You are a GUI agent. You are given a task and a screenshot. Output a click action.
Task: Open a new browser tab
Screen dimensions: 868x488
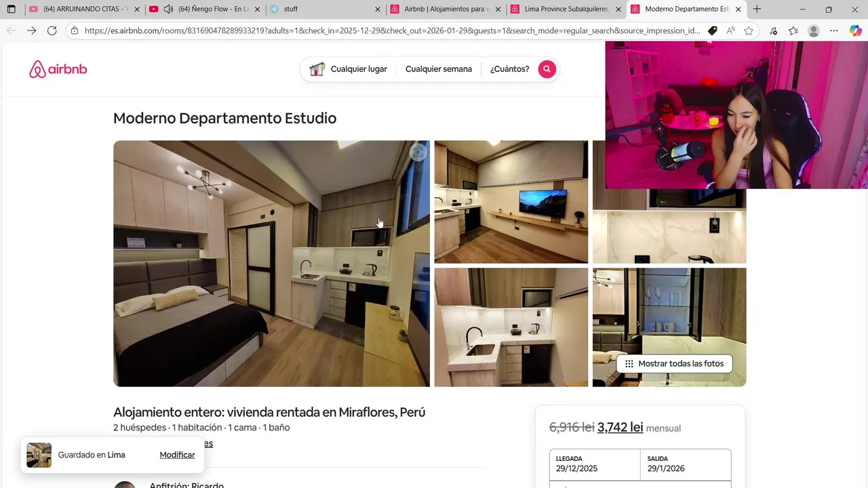pyautogui.click(x=757, y=9)
